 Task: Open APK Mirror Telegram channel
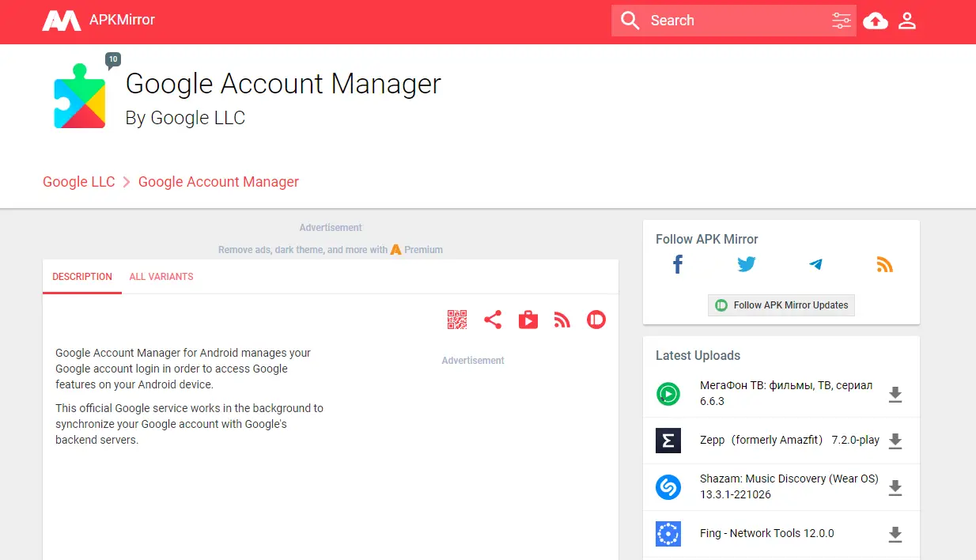(x=815, y=265)
